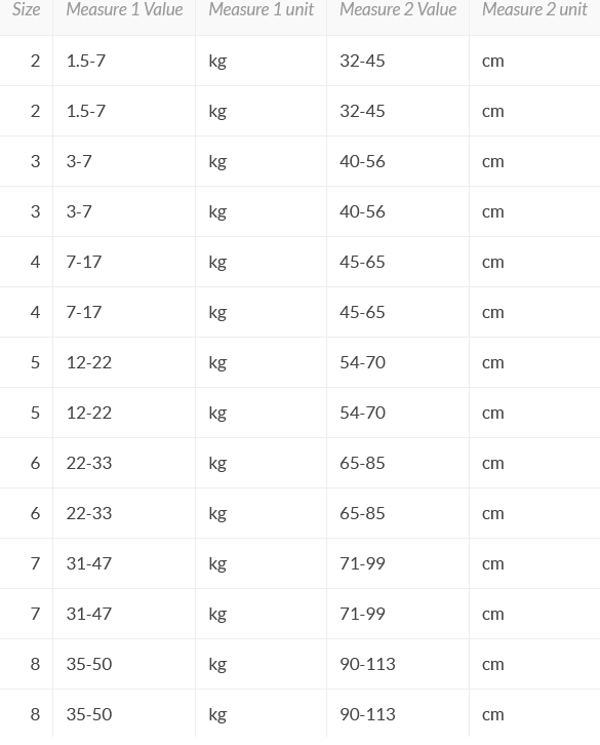Sort by the Measure 1 Value header
Screen dimensions: 600x745
click(x=124, y=10)
